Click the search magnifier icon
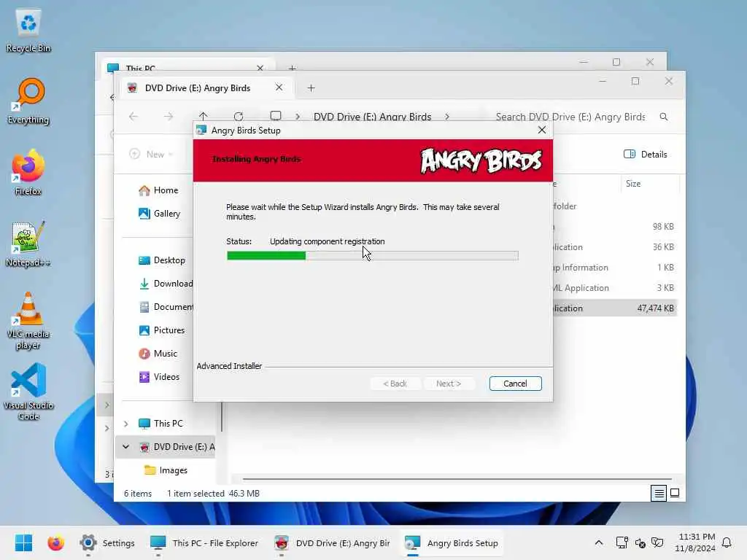Screen dimensions: 747x560 click(664, 117)
